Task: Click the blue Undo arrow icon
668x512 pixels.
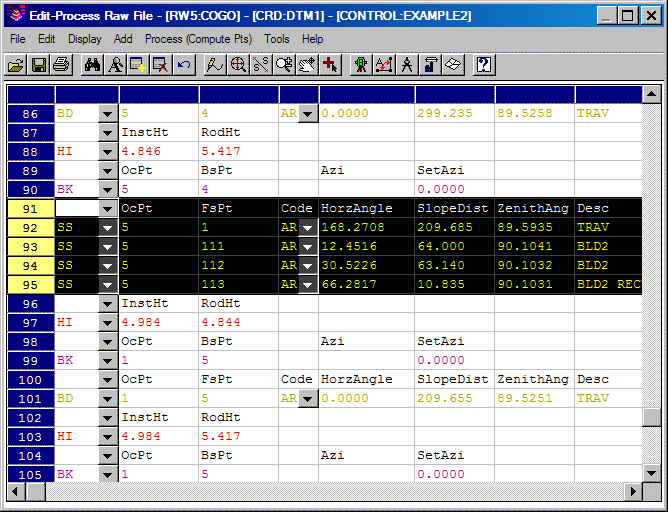Action: [184, 65]
